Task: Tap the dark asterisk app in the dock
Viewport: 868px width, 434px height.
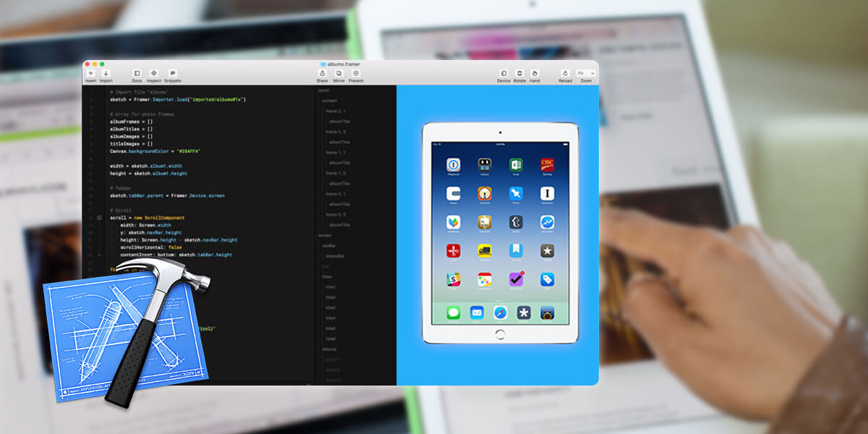Action: 524,312
